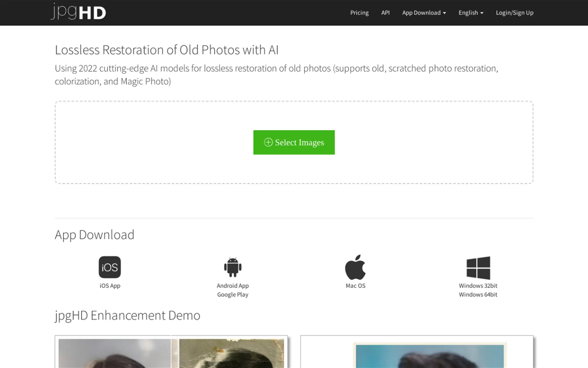
Task: Click the Mac OS download link
Action: 355,286
